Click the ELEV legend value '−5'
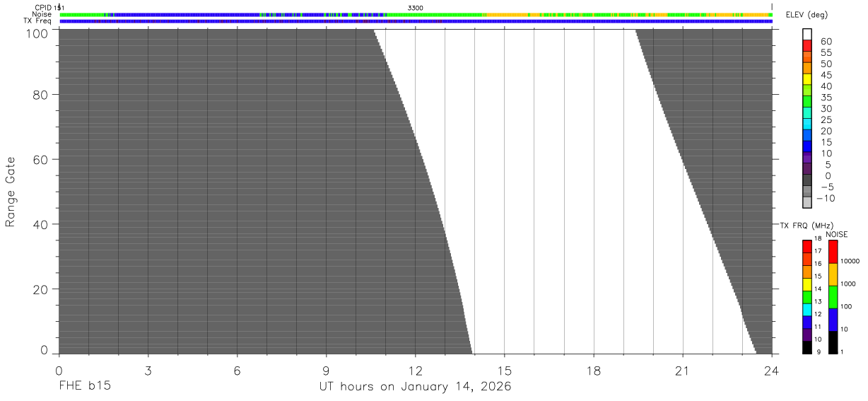The image size is (868, 401). pyautogui.click(x=827, y=187)
